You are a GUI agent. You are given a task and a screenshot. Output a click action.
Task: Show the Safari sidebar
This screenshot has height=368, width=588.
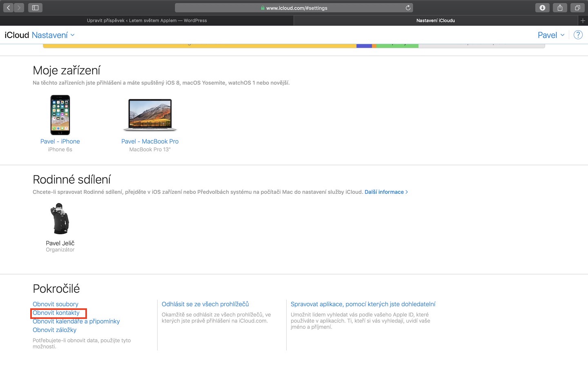(x=36, y=8)
